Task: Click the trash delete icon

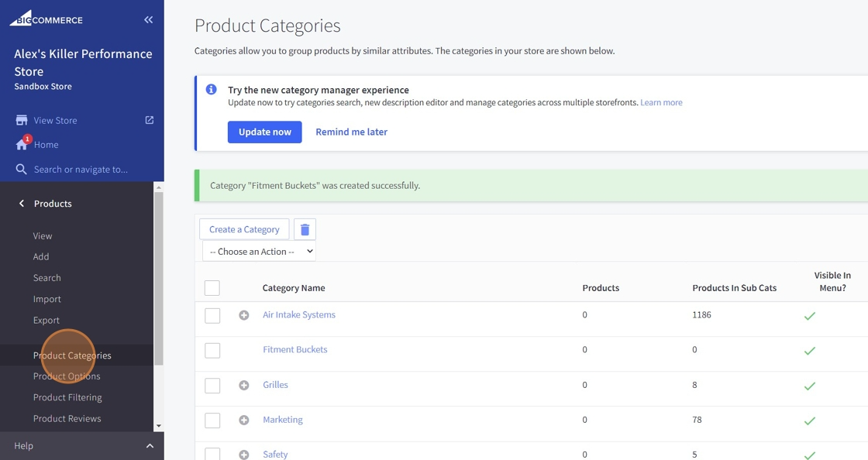Action: click(x=305, y=229)
